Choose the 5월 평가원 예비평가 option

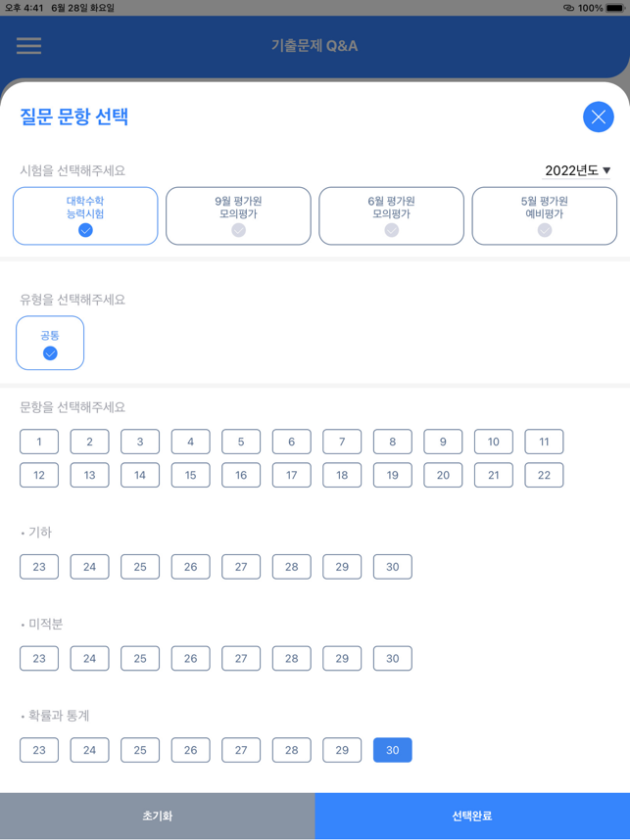(x=545, y=216)
